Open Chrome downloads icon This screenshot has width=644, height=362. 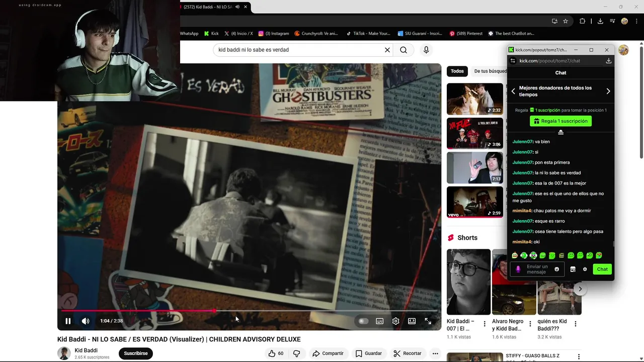600,21
